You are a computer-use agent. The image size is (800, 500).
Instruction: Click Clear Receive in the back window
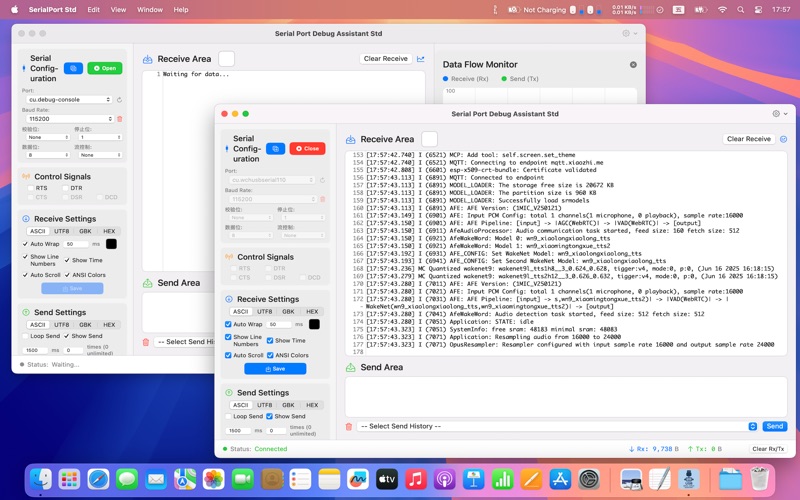pyautogui.click(x=386, y=59)
